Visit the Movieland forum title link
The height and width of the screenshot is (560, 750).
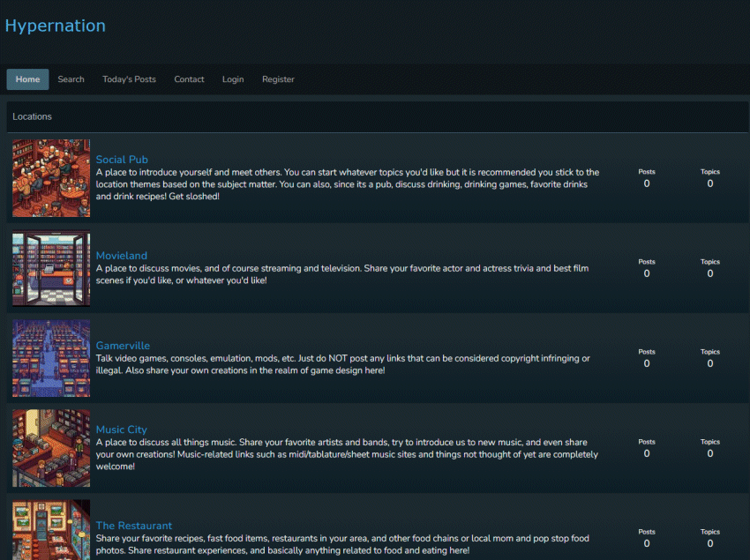(x=122, y=256)
